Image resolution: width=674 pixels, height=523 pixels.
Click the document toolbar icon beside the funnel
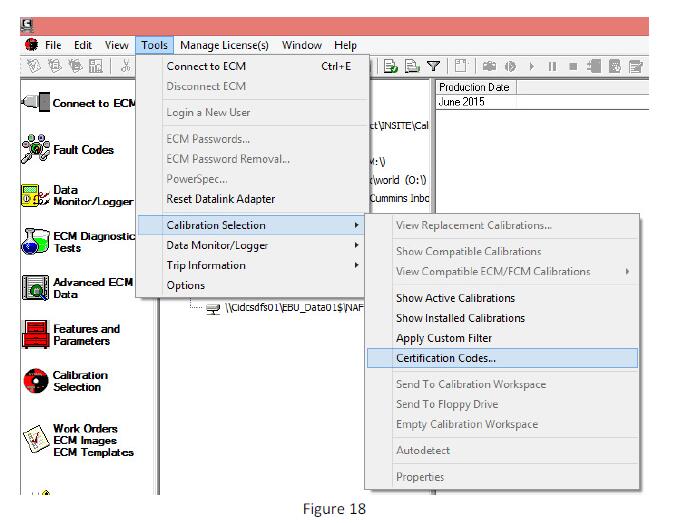(x=412, y=66)
